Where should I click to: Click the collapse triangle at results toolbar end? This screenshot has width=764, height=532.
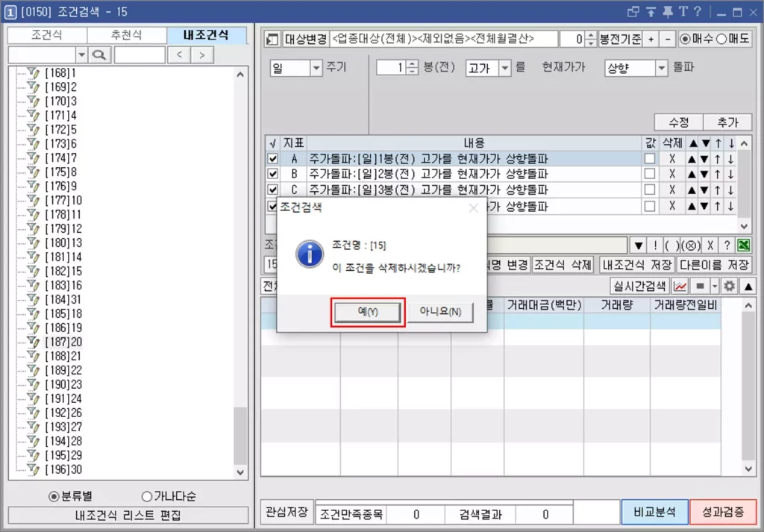[x=748, y=286]
